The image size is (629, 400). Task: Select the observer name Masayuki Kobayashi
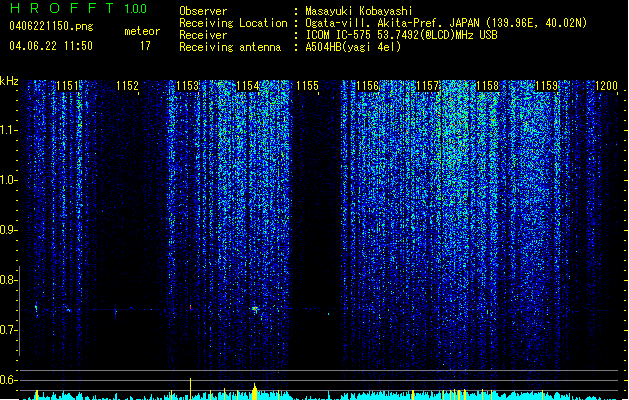click(358, 11)
